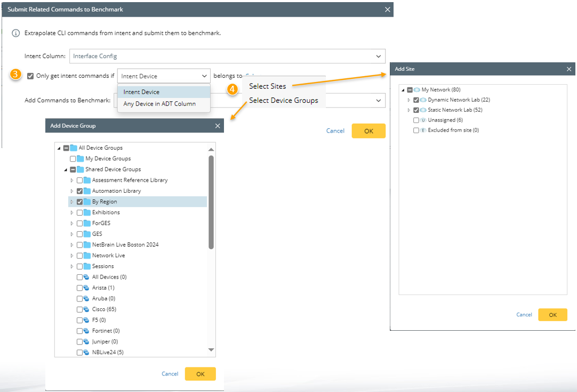Screen dimensions: 577x392
Task: Click the Automation Library folder icon
Action: click(x=87, y=191)
